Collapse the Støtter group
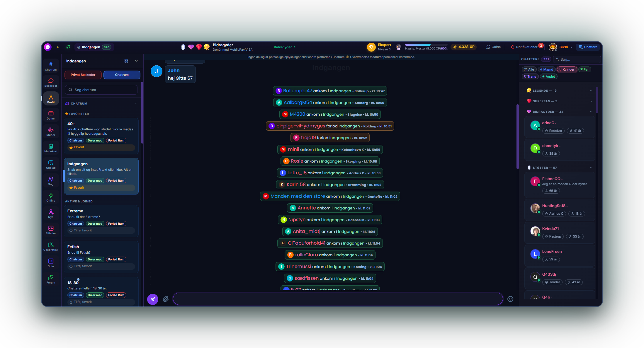 coord(591,168)
